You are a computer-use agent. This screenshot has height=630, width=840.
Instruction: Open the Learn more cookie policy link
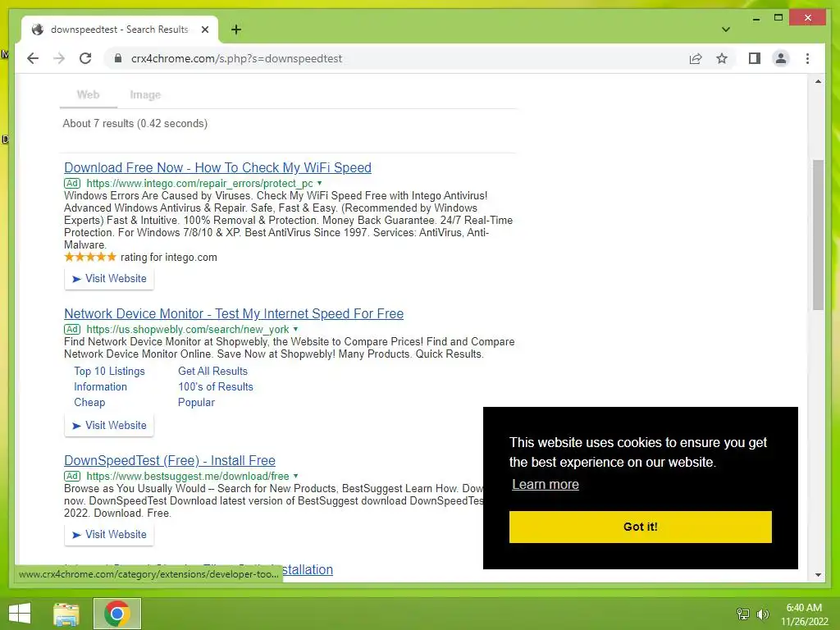click(546, 484)
